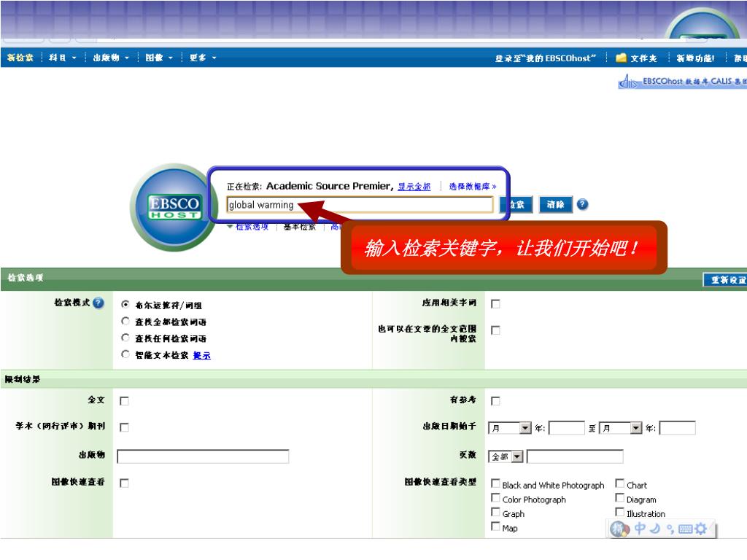The width and height of the screenshot is (747, 560).
Task: Click the end year 年 field
Action: click(x=678, y=428)
